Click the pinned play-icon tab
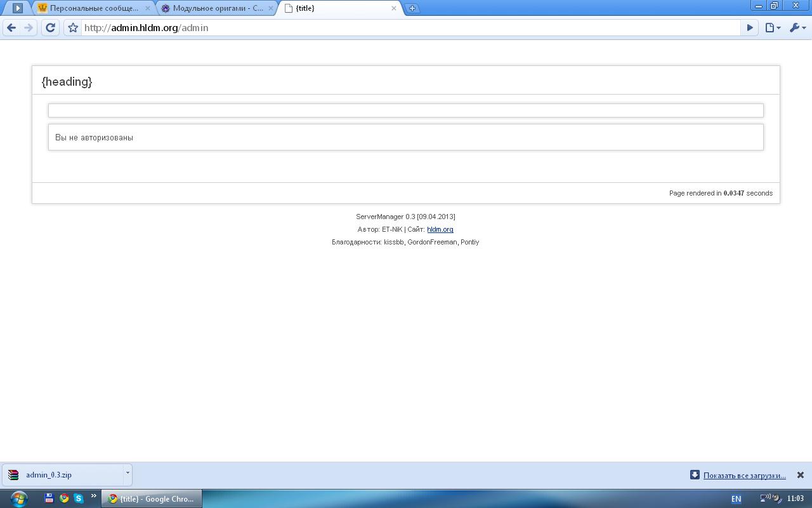 (18, 8)
